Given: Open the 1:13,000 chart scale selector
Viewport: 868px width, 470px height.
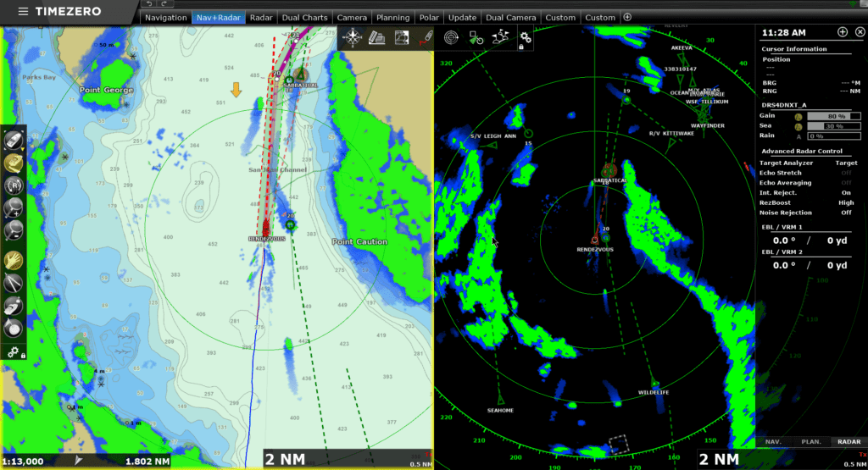Looking at the screenshot, I should pyautogui.click(x=23, y=462).
